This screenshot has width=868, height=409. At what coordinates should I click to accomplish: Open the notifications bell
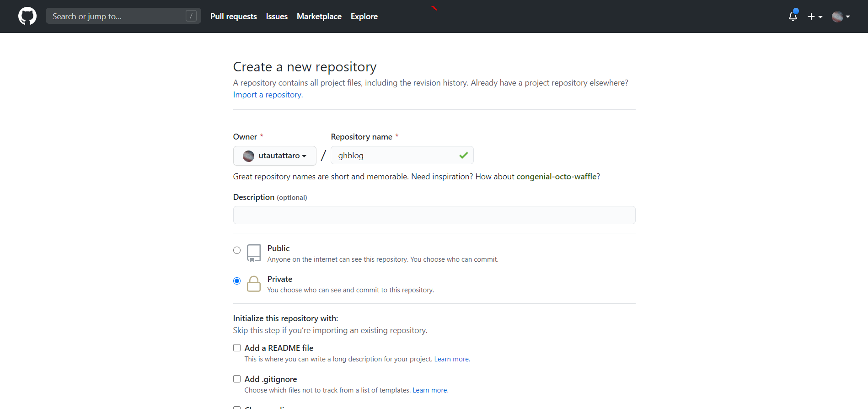(x=793, y=16)
